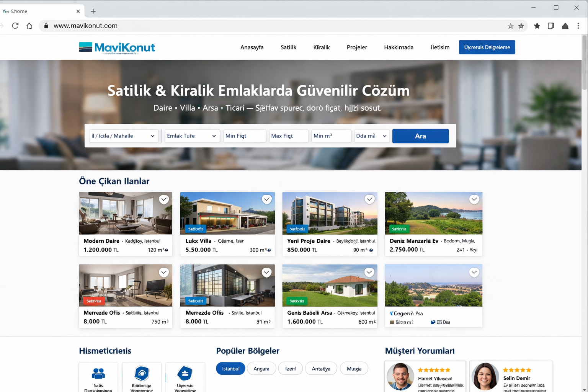Viewport: 588px width, 392px height.
Task: Open the browser three-dot menu
Action: tap(578, 26)
